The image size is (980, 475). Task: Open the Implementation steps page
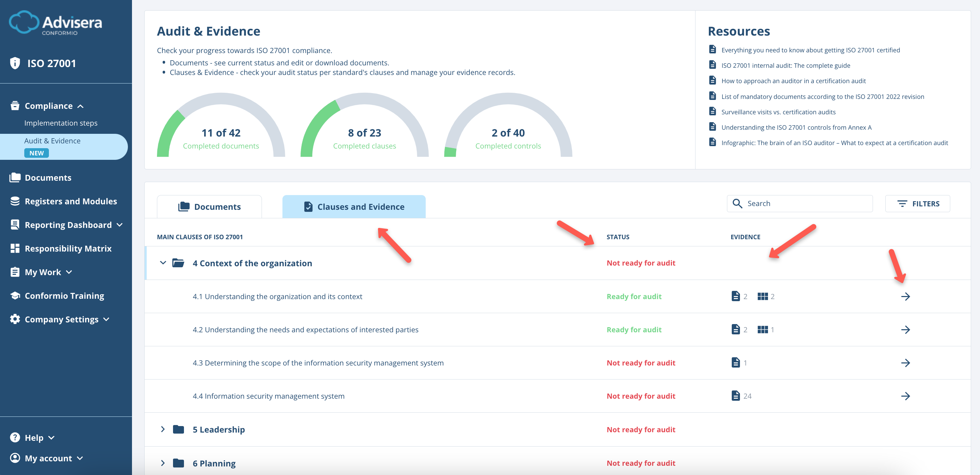click(x=61, y=123)
